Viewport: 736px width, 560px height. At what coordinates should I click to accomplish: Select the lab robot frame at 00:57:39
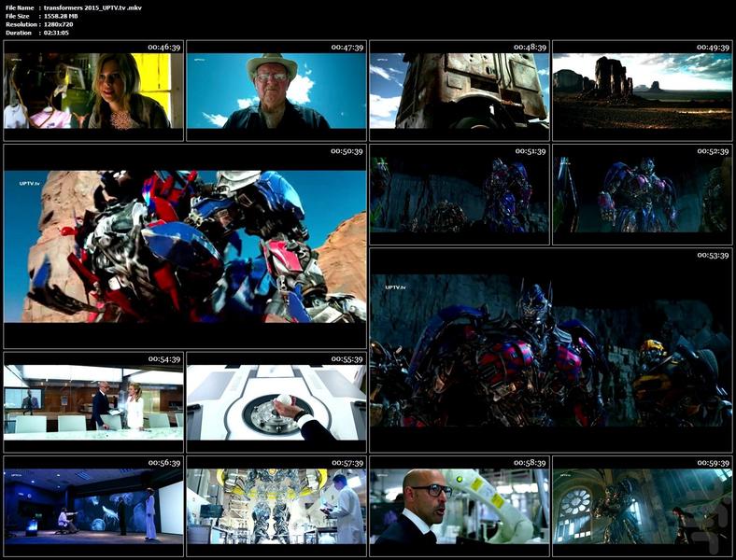(x=276, y=506)
